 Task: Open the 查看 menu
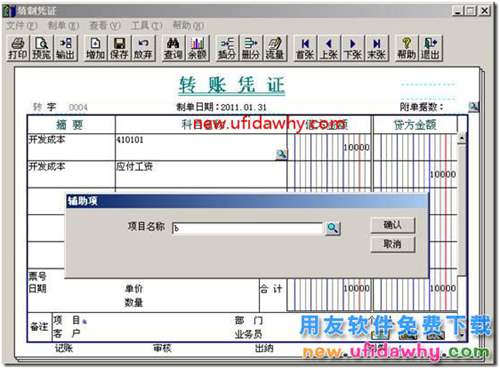(x=105, y=26)
